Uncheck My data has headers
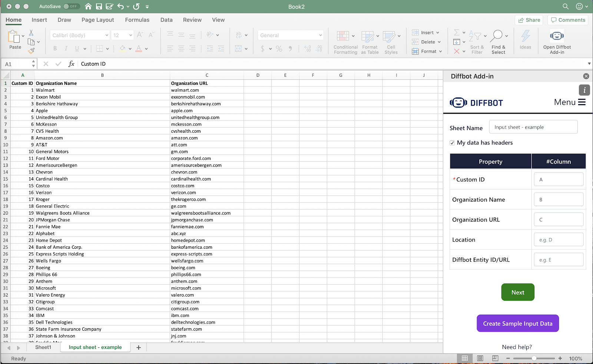The height and width of the screenshot is (364, 593). click(452, 143)
